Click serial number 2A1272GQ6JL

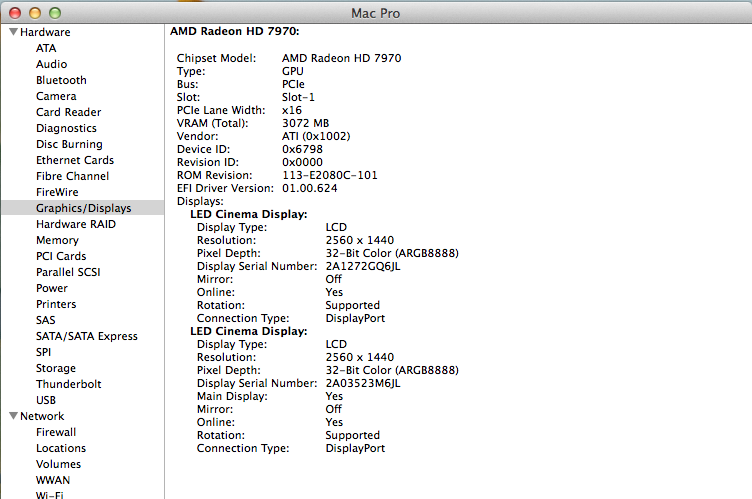point(363,266)
